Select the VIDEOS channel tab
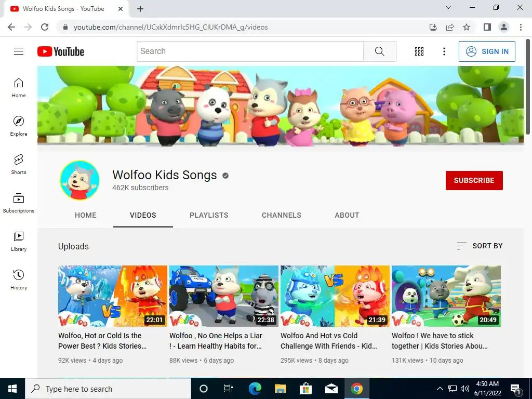Screen dimensions: 532x399 pyautogui.click(x=143, y=215)
